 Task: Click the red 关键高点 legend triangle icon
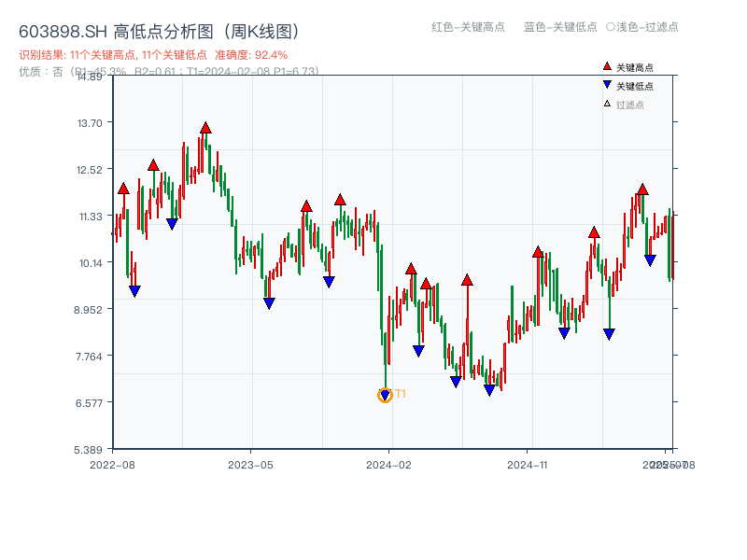[605, 67]
